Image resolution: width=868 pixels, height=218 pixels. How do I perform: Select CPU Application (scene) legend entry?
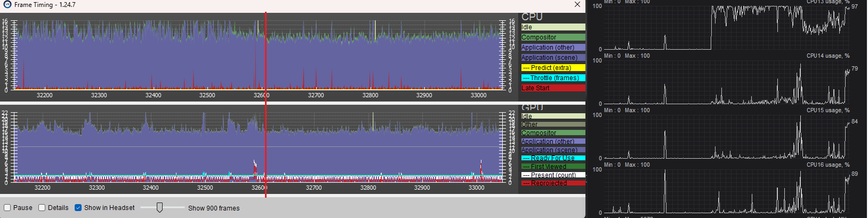(553, 58)
